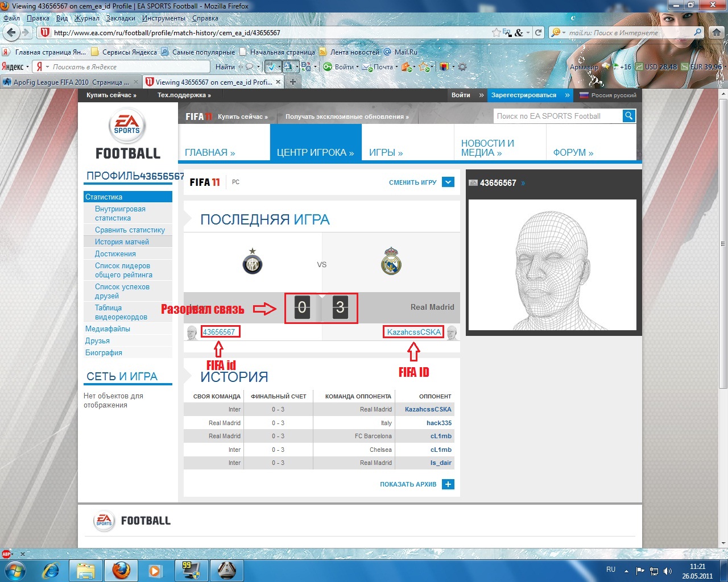The height and width of the screenshot is (582, 728).
Task: Click Получать эксклюзивные обновления link
Action: (x=347, y=117)
